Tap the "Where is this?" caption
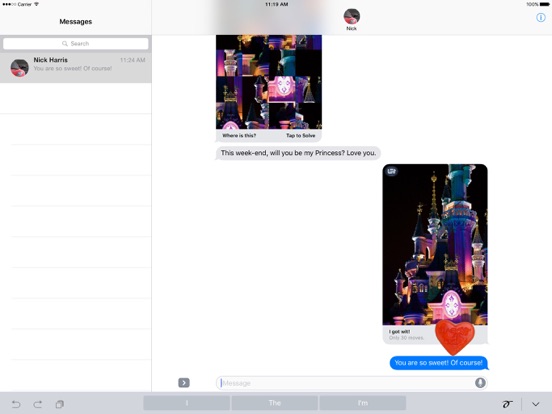This screenshot has height=414, width=552. (x=239, y=136)
